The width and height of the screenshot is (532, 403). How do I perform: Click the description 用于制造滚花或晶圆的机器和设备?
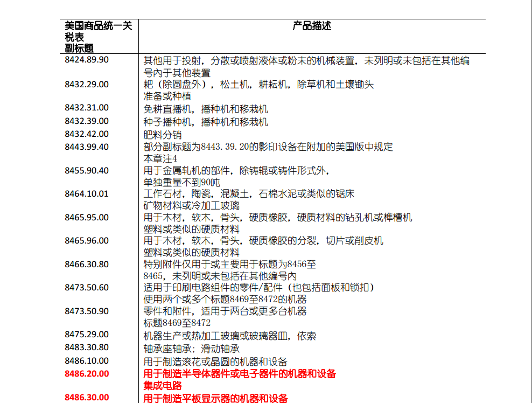click(x=215, y=362)
